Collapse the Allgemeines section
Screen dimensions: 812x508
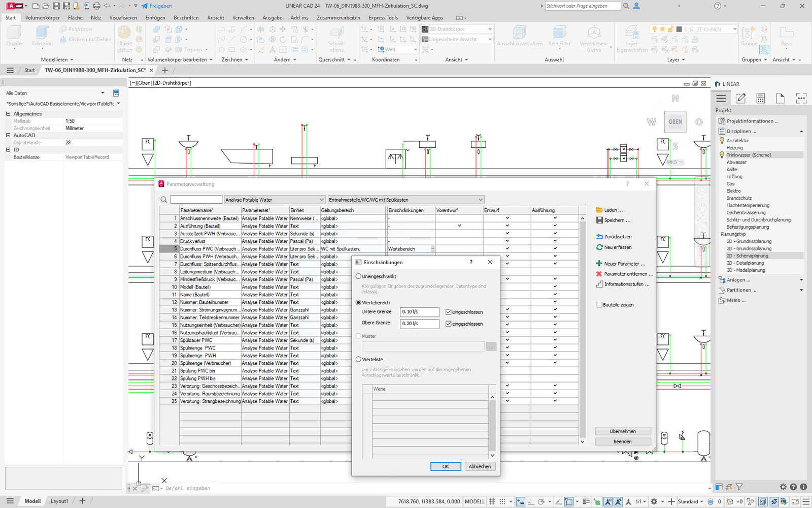click(x=8, y=114)
